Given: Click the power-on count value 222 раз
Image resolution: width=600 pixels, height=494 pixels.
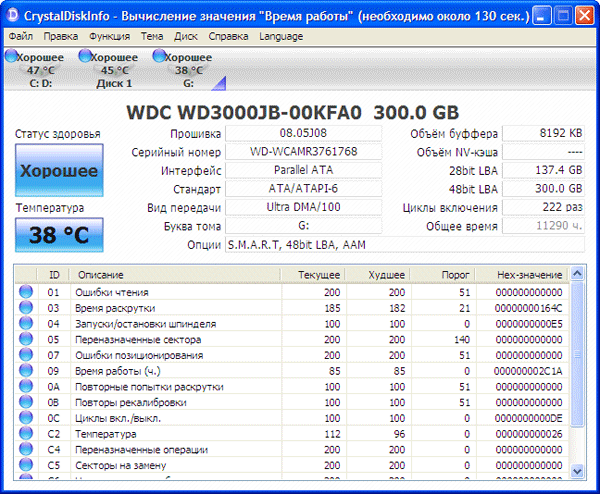Looking at the screenshot, I should (543, 207).
